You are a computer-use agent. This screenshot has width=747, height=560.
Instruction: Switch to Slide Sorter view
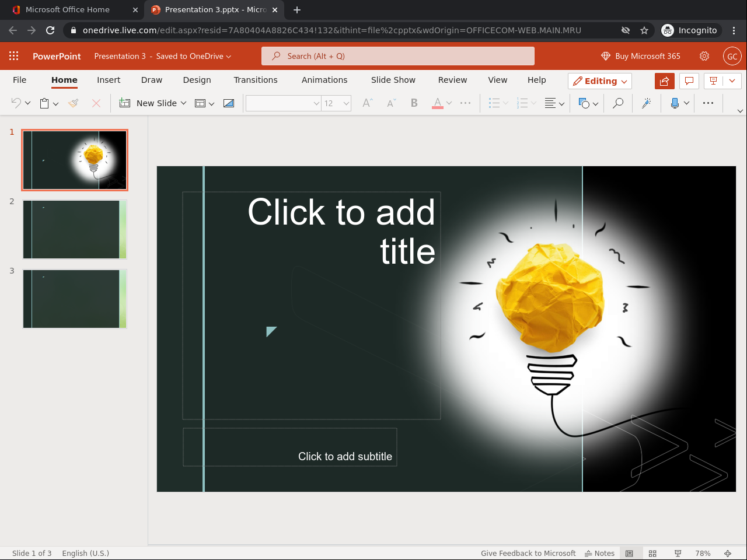pos(652,553)
